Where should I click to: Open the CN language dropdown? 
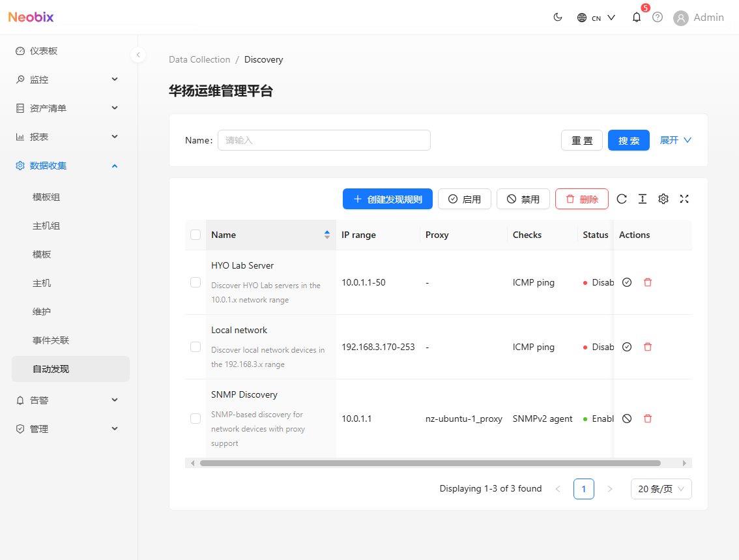[596, 18]
